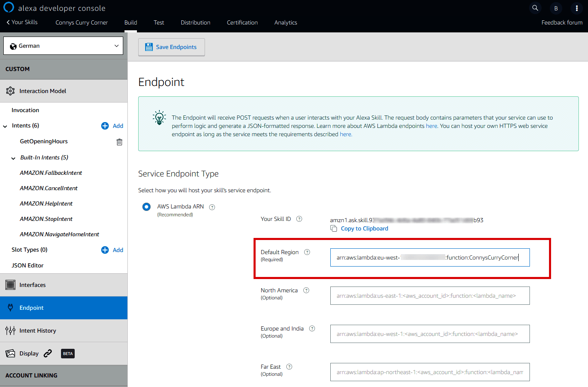Delete the GetOpeningHours intent via trash icon

click(120, 142)
